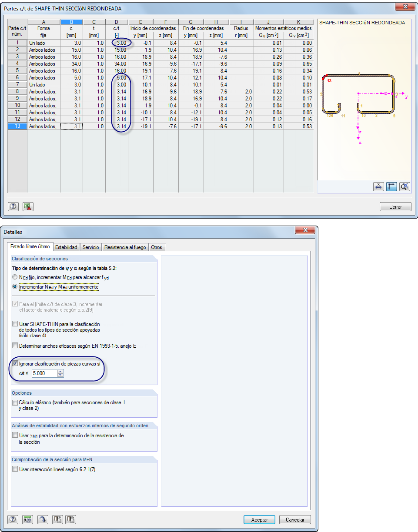This screenshot has width=418, height=532.
Task: Click cell c value 3.1 in row 13
Action: pyautogui.click(x=71, y=126)
